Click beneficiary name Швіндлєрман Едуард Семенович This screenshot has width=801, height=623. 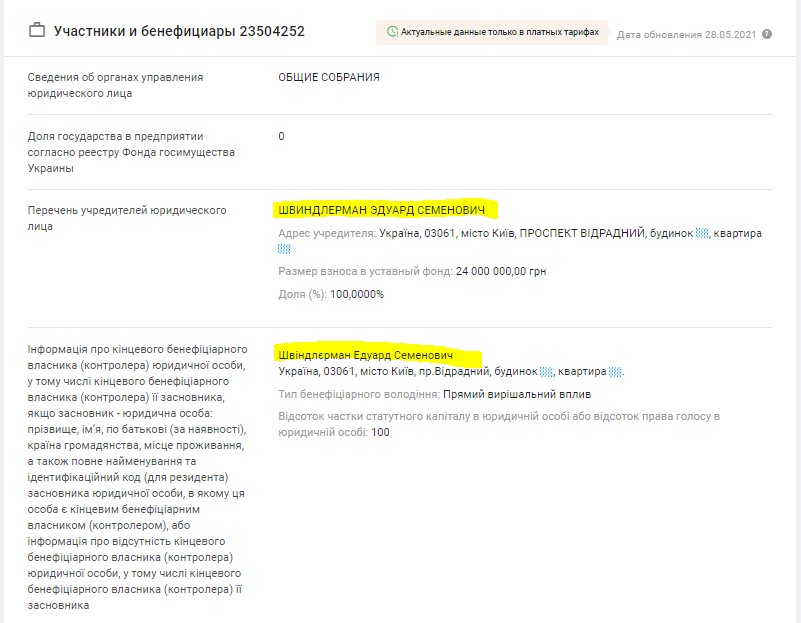(377, 356)
